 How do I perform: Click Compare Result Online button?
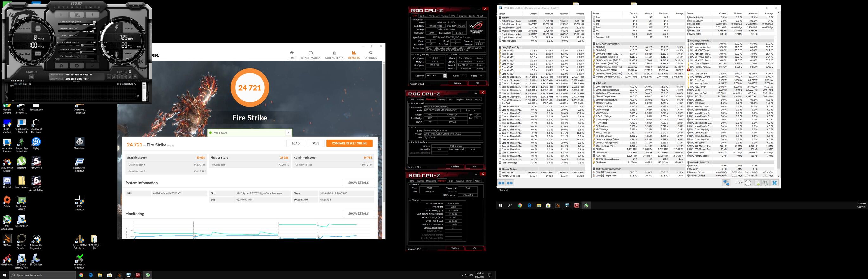[349, 143]
